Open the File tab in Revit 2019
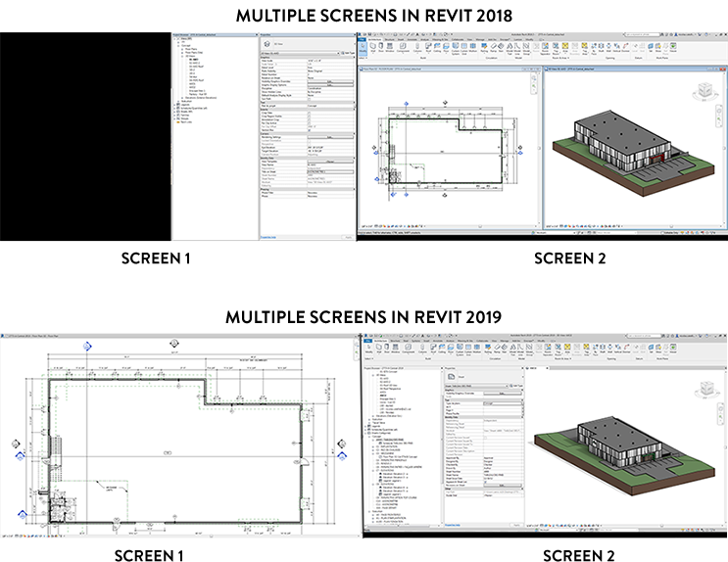728x562 pixels. coord(367,341)
